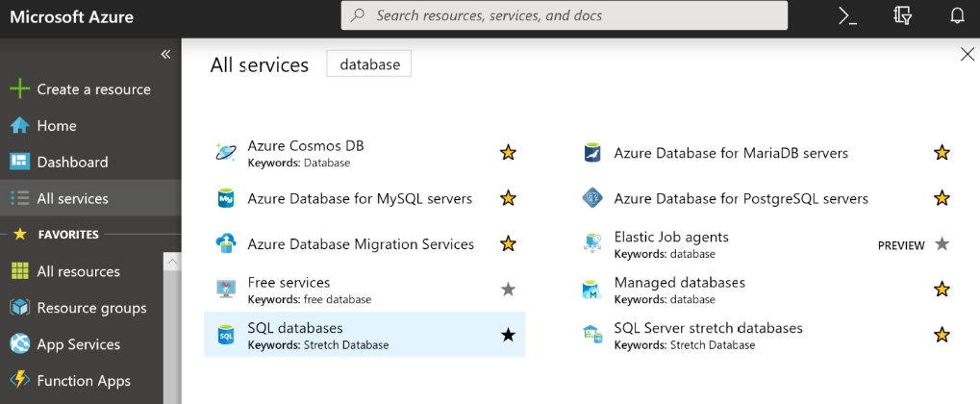Click the Azure Database for PostgreSQL icon

click(x=593, y=199)
